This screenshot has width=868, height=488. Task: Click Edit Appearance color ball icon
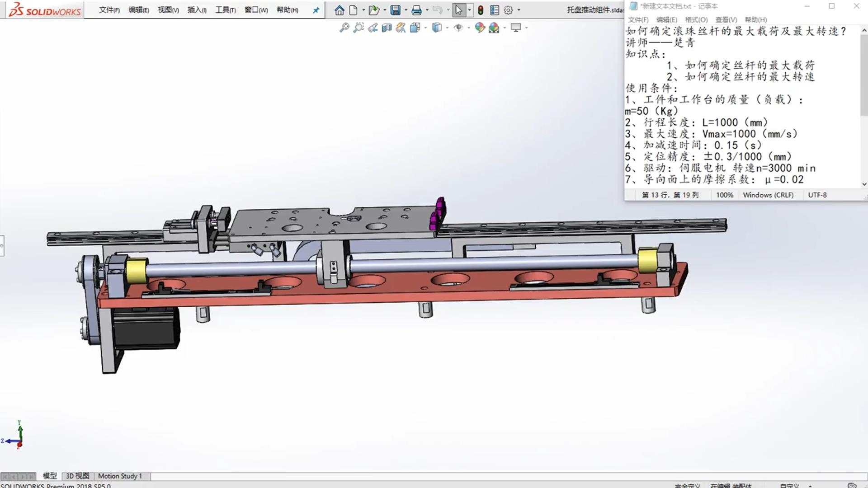coord(480,28)
